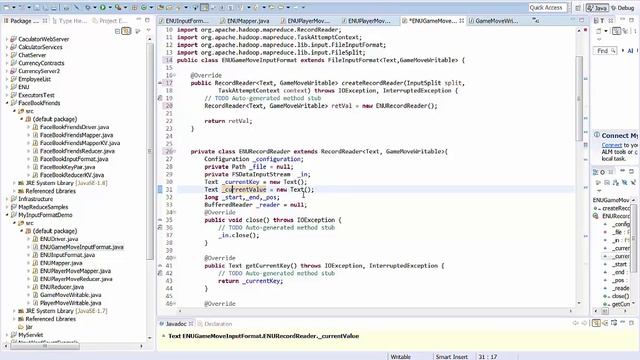Select the Javadoc tab
This screenshot has height=360, width=640.
[176, 324]
